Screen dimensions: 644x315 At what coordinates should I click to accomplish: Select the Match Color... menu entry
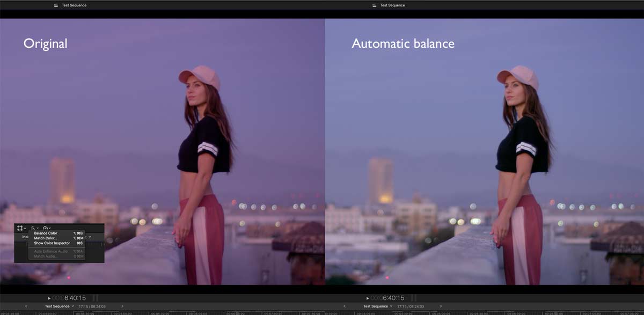[x=57, y=238]
